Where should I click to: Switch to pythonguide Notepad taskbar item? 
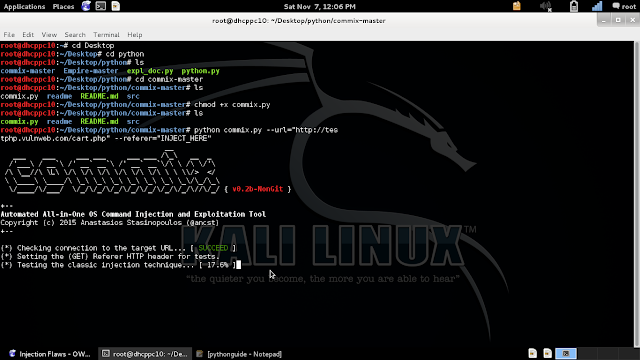pyautogui.click(x=239, y=354)
